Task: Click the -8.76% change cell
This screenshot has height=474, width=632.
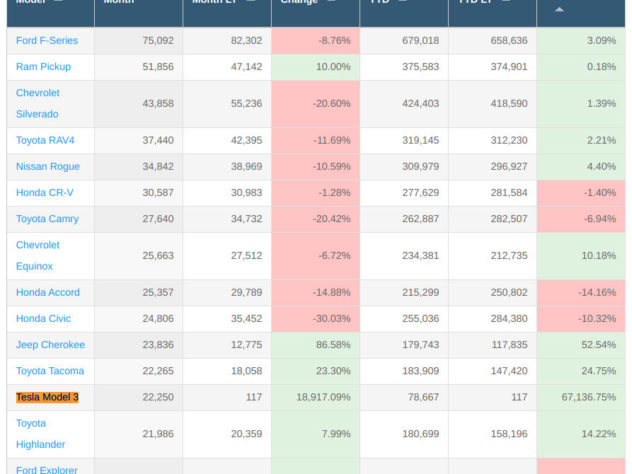Action: coord(316,41)
